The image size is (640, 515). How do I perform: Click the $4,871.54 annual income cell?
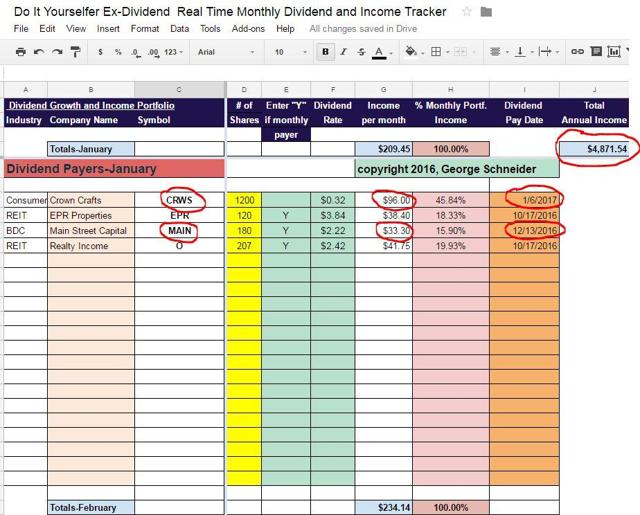coord(594,149)
